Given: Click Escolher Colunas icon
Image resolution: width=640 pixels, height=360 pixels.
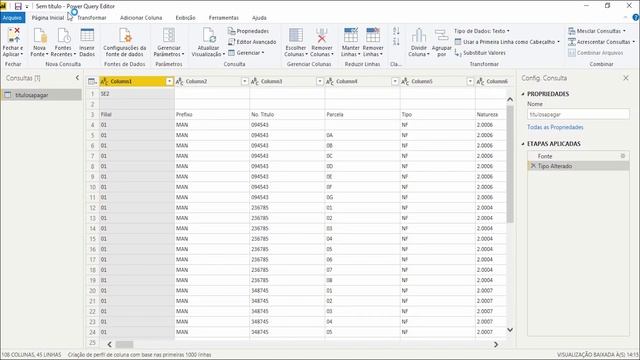Looking at the screenshot, I should (x=296, y=36).
